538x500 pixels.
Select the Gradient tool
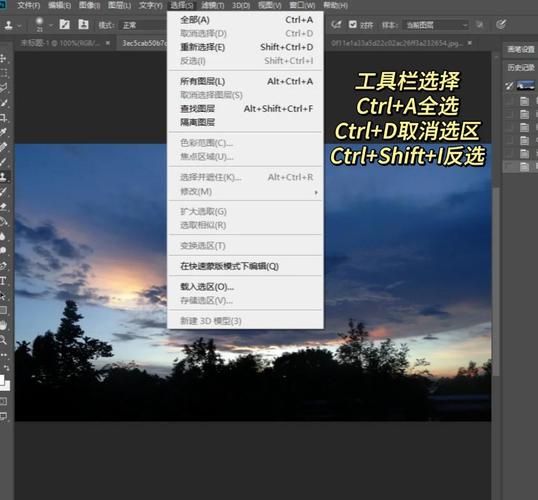tap(3, 221)
